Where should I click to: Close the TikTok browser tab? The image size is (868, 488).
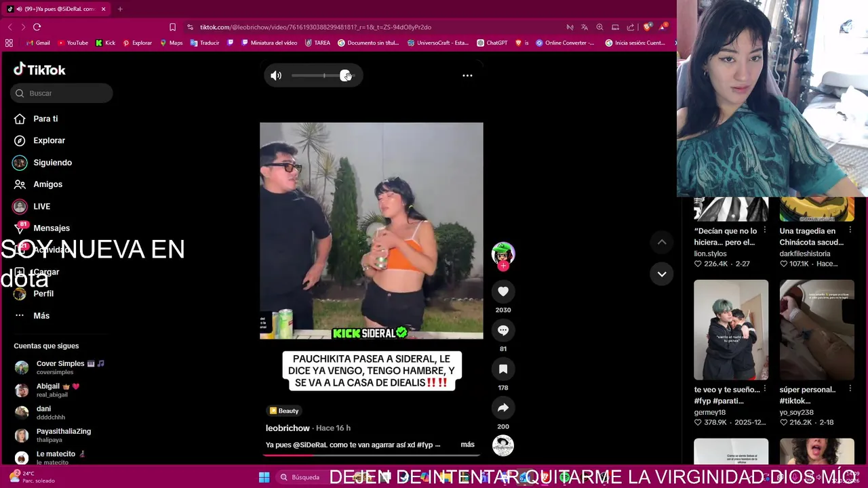104,9
